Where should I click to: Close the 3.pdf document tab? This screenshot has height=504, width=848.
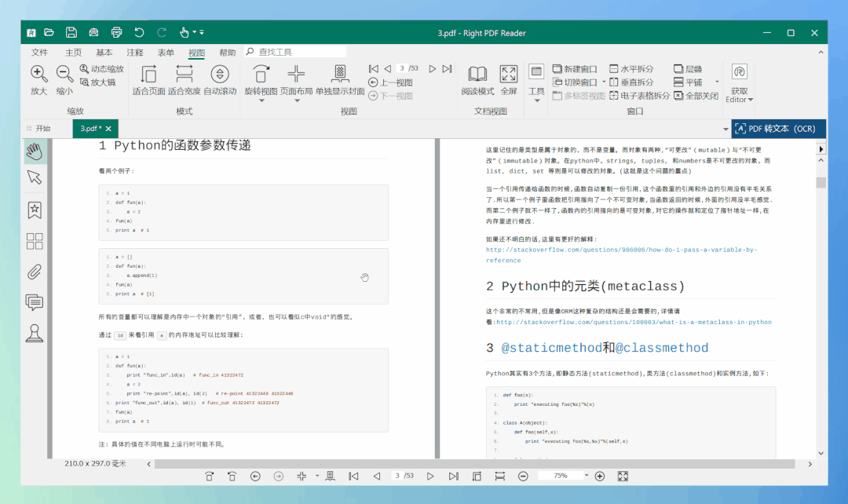(x=108, y=129)
